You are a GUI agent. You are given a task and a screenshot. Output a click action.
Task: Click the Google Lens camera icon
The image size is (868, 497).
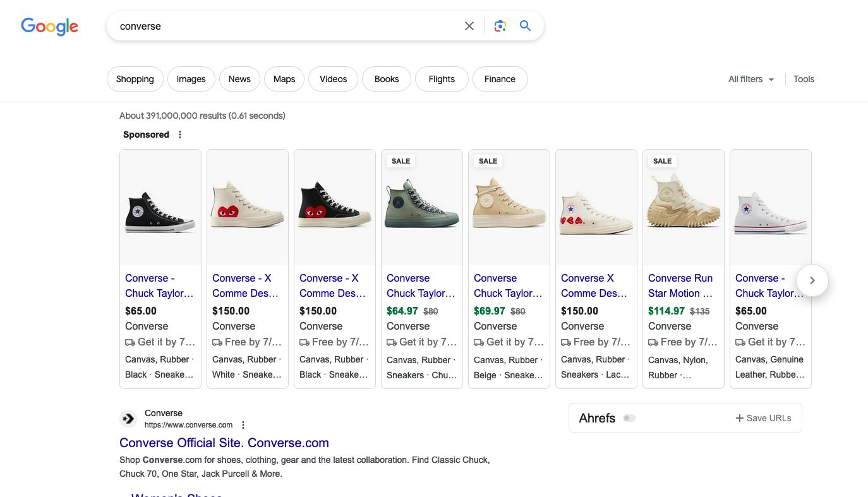(500, 26)
